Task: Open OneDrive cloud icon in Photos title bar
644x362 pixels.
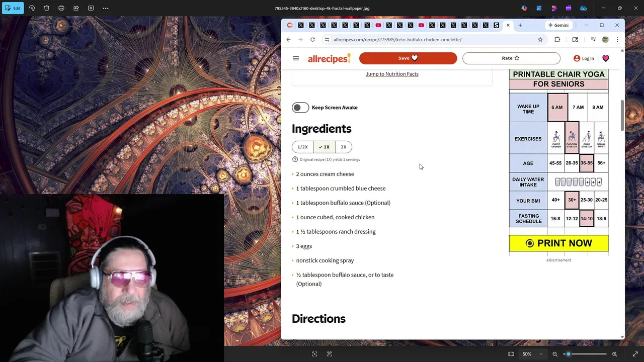Action: (x=584, y=8)
